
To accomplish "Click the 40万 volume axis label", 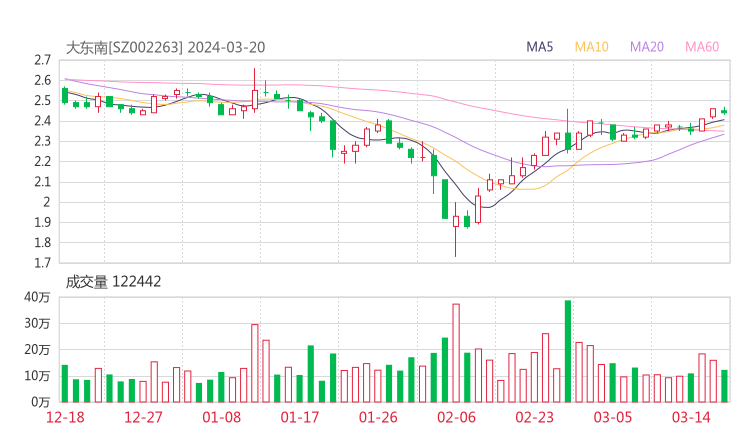I will pos(37,297).
